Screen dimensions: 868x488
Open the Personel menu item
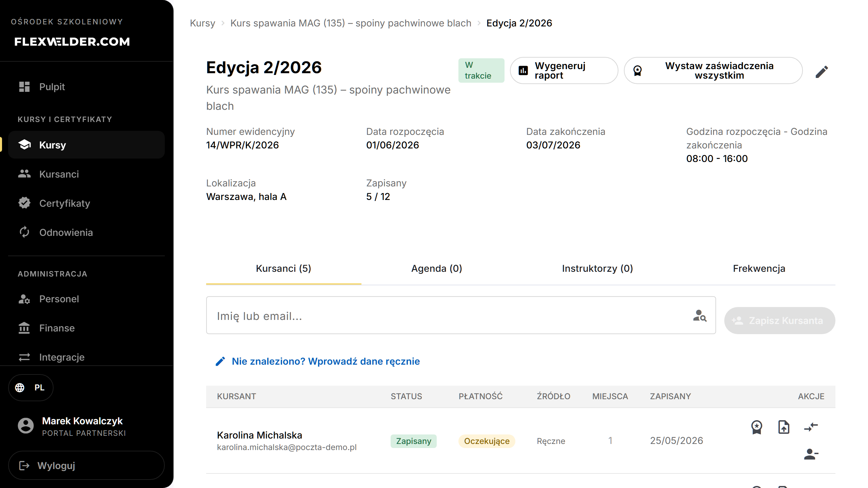point(86,299)
